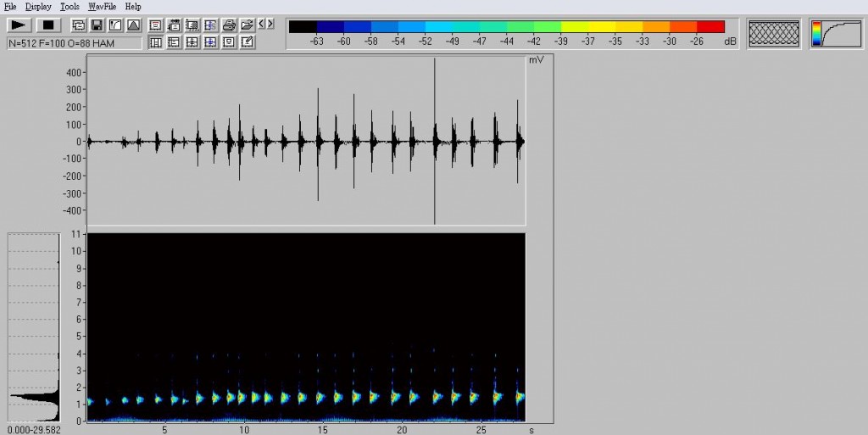Open the Display menu
Screen dimensions: 868x435
point(38,6)
